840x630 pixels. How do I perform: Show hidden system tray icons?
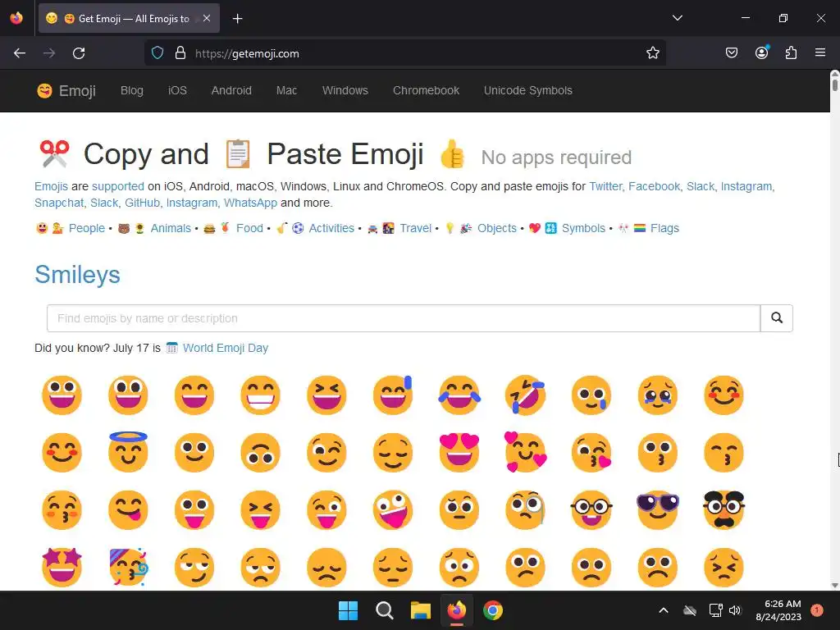(663, 610)
